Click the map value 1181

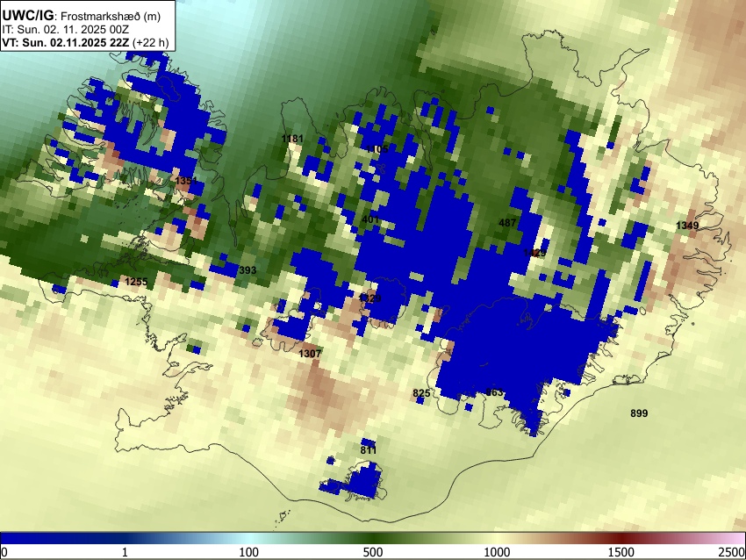pyautogui.click(x=292, y=139)
